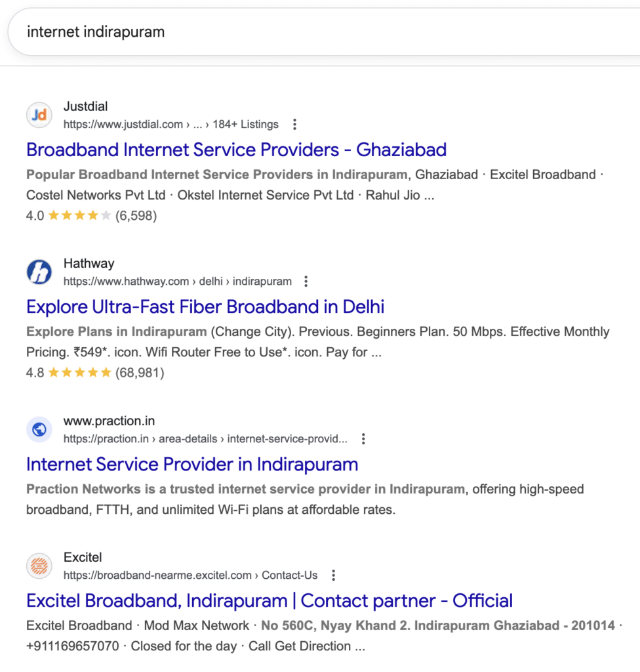Screen dimensions: 640x672
Task: Click the praction.in area-details URL
Action: pos(205,439)
